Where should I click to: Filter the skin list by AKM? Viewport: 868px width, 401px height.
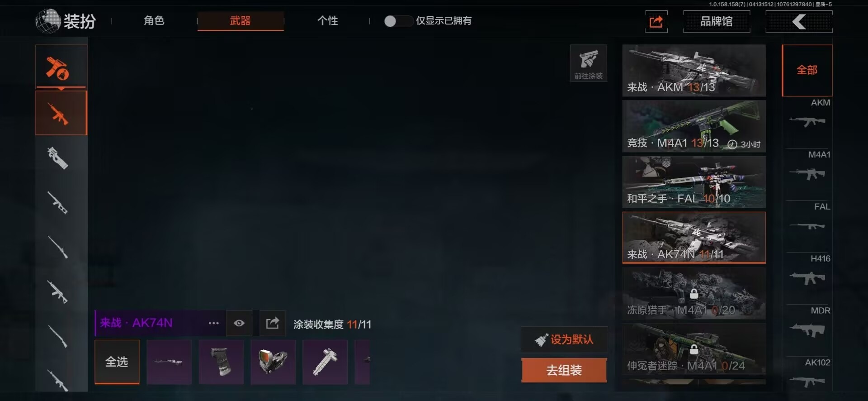[807, 115]
